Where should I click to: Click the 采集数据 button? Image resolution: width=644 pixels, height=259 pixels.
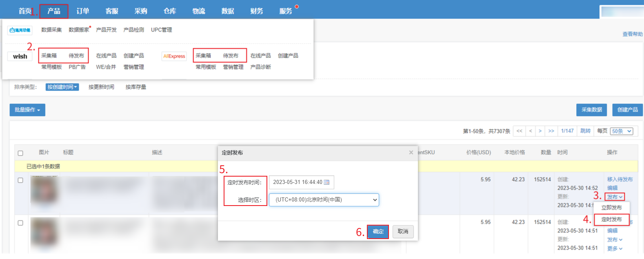(591, 110)
